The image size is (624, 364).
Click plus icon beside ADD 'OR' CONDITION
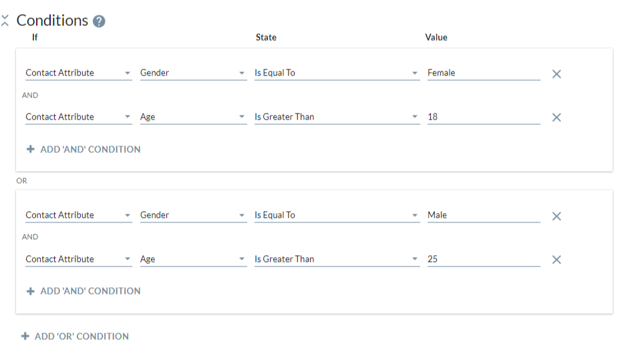(x=25, y=336)
